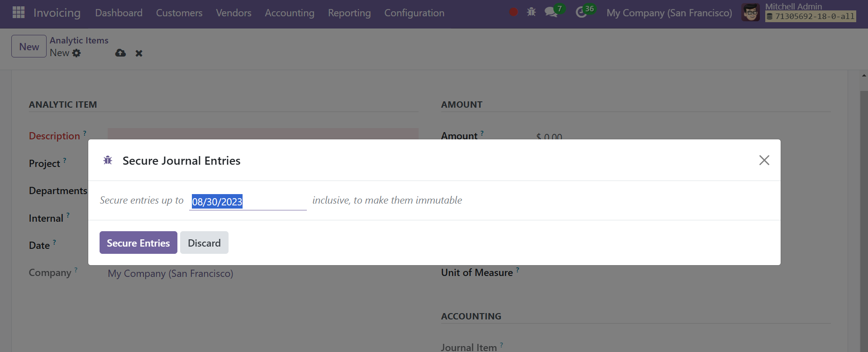Close the Secure Journal Entries dialog

click(764, 160)
